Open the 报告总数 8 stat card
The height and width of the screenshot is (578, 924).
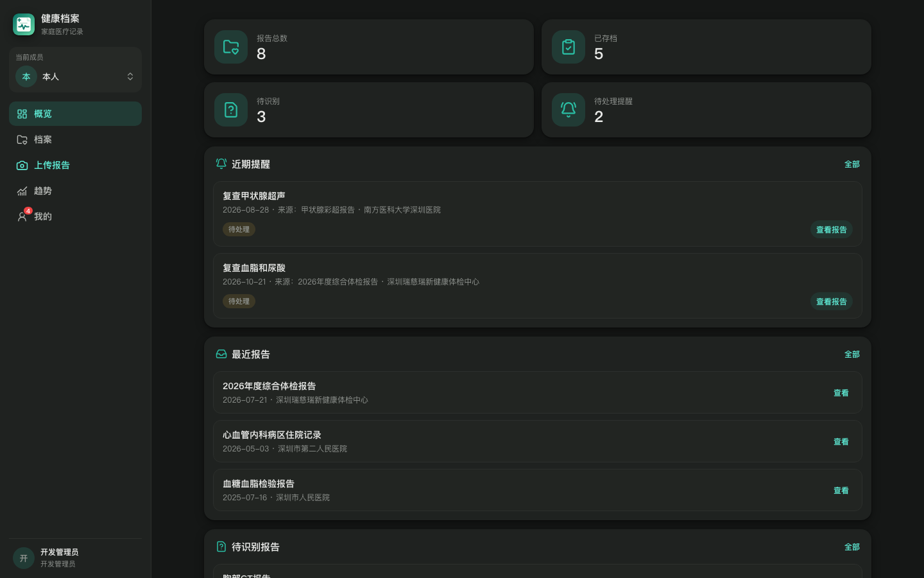pyautogui.click(x=369, y=47)
